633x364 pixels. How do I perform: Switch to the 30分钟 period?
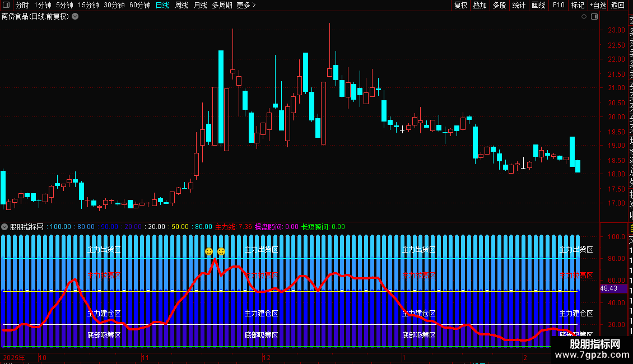(x=114, y=5)
